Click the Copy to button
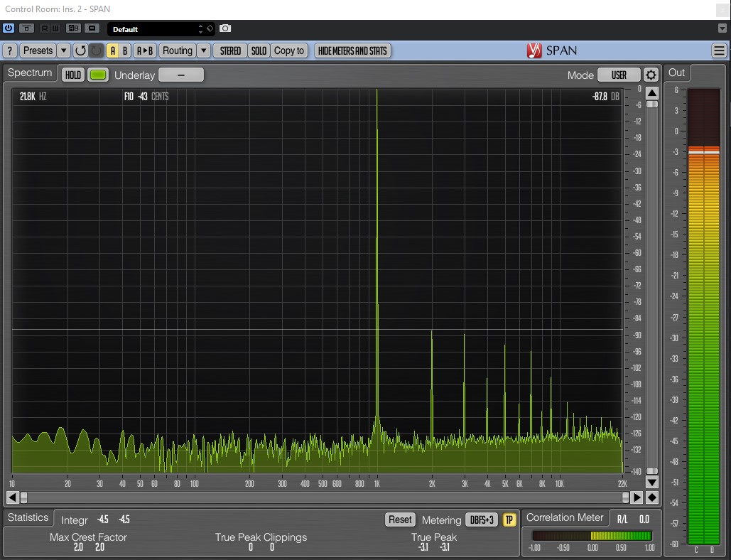 coord(289,50)
